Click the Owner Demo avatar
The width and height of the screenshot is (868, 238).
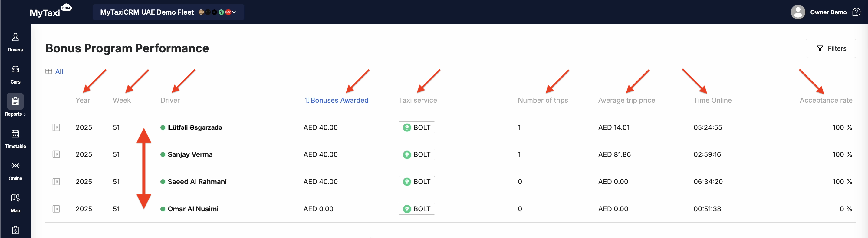click(798, 12)
